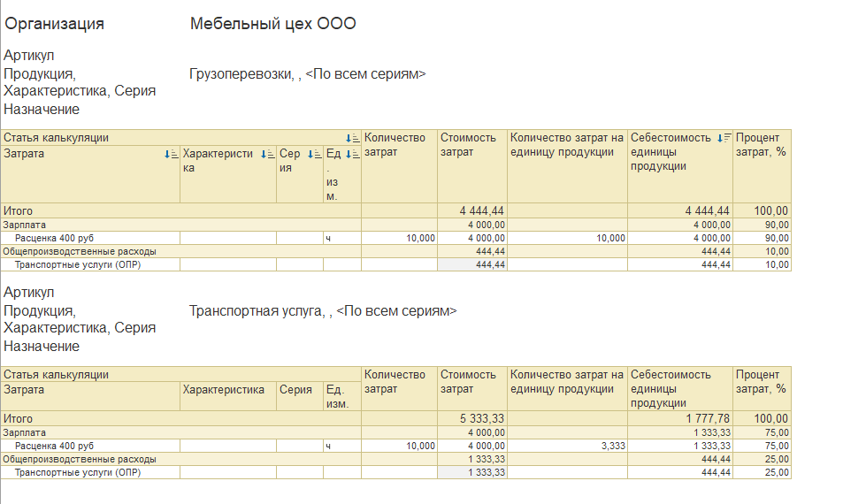The image size is (866, 504).
Task: Select organization value Мебельный цех ООО
Action: (x=272, y=24)
